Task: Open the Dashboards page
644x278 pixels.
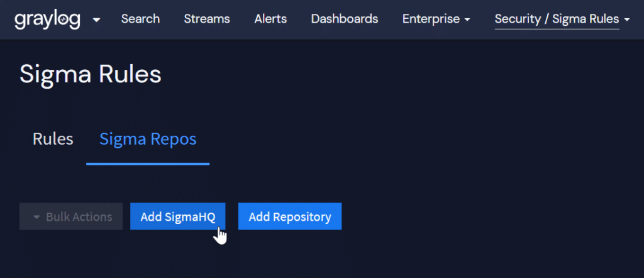Action: 345,19
